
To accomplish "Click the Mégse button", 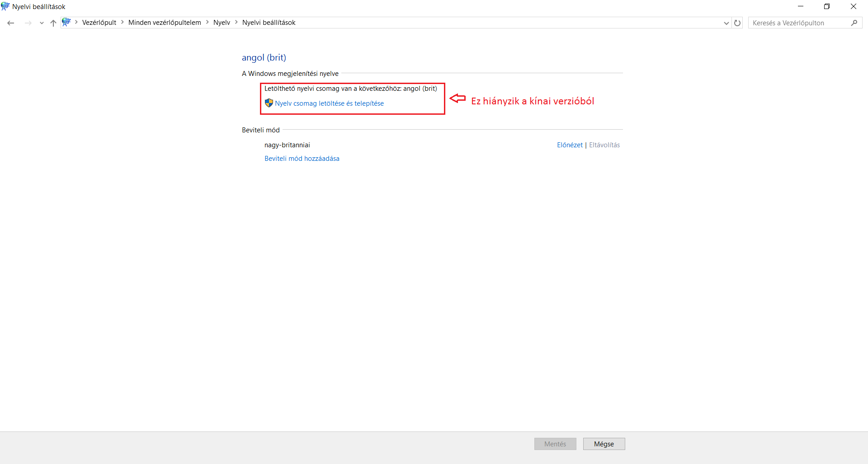I will 604,444.
